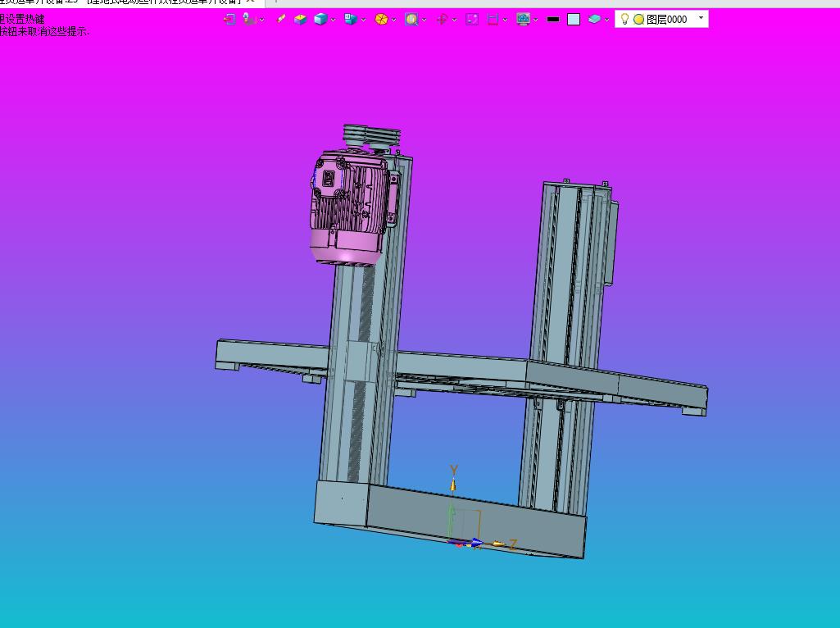Click the Y axis arrow of the triad
The width and height of the screenshot is (840, 628).
453,485
